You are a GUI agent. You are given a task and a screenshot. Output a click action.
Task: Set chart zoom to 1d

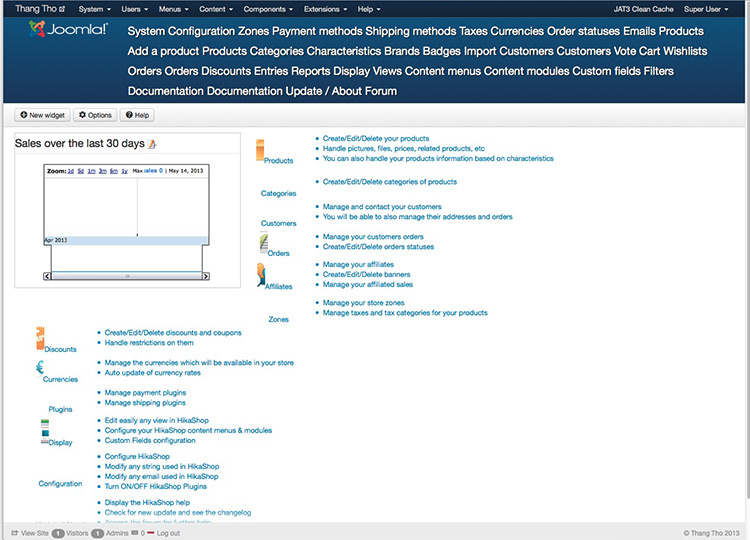tap(71, 171)
